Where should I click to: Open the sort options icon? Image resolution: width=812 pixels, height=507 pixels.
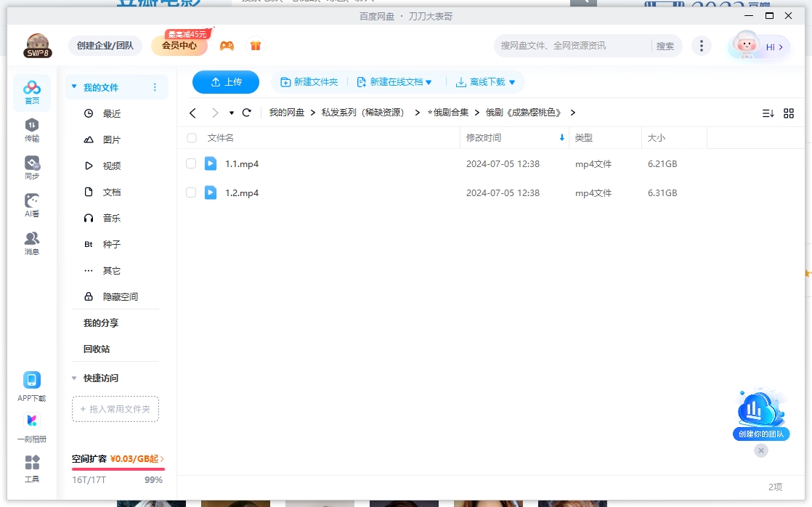tap(768, 113)
